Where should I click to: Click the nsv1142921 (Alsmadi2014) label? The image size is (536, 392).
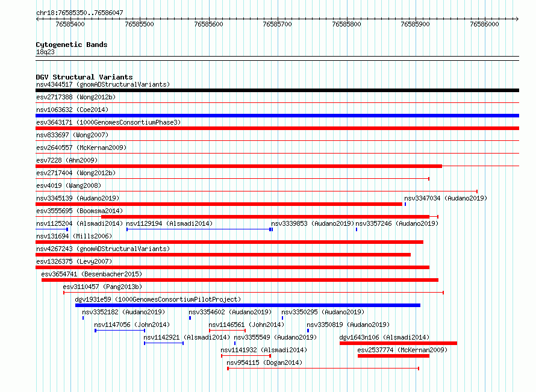coord(187,337)
